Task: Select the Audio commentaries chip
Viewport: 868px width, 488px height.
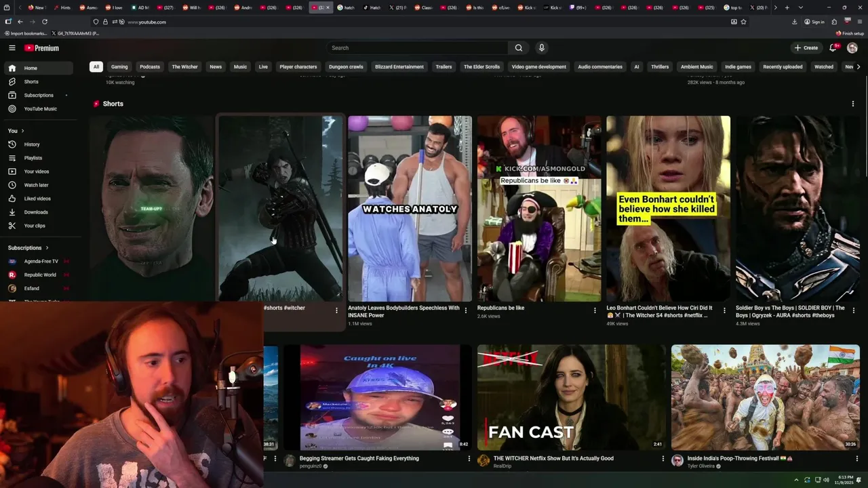Action: click(x=600, y=66)
